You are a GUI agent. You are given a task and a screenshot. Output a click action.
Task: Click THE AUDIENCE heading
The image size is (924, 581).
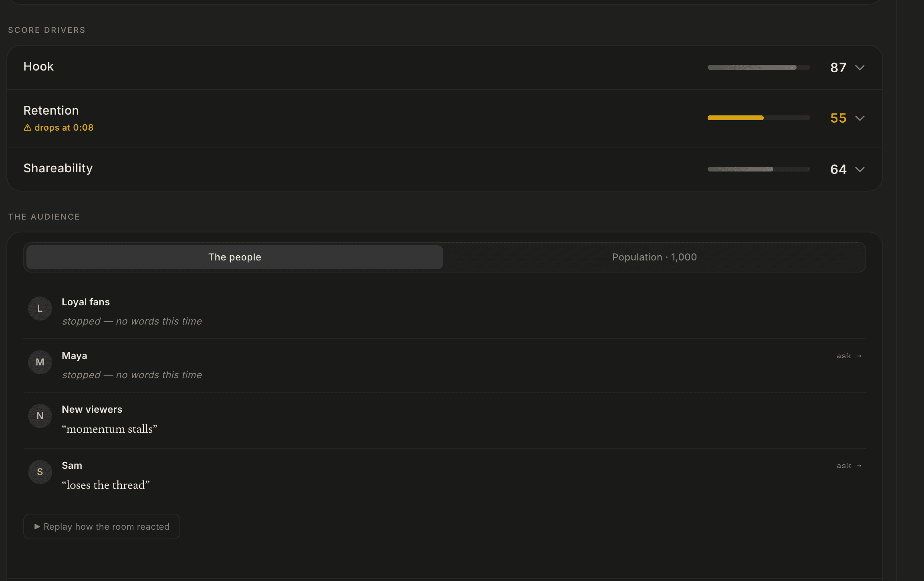44,217
